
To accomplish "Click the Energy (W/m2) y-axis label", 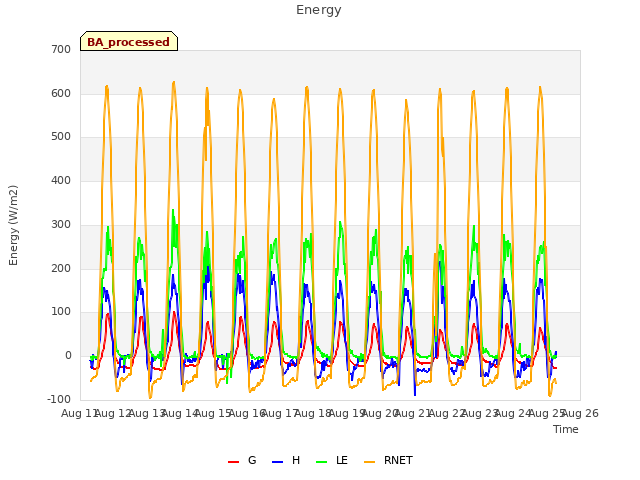I will (13, 225).
